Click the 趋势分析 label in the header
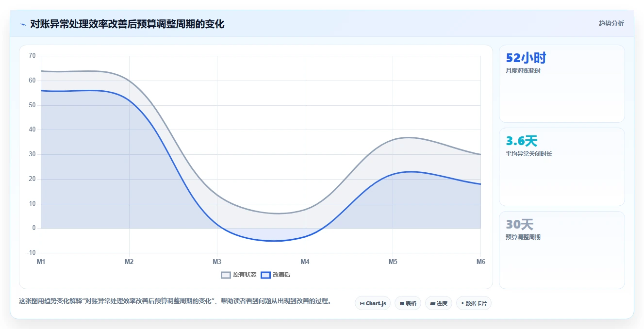The image size is (644, 329). [x=611, y=23]
